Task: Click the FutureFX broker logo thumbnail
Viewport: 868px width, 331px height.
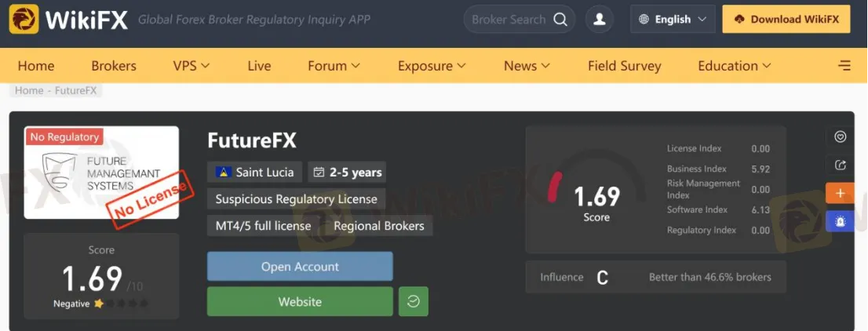Action: tap(101, 173)
